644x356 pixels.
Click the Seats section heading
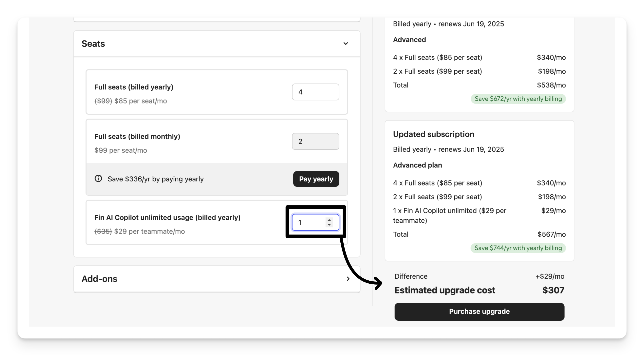(x=93, y=43)
